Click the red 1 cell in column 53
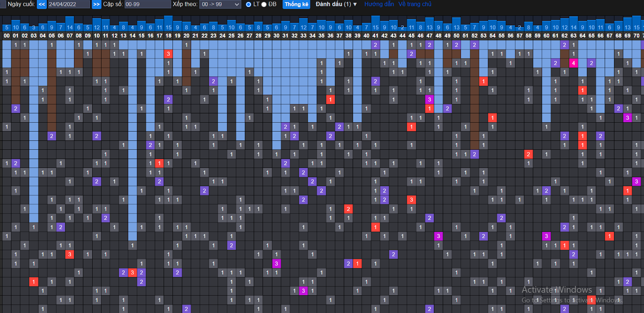This screenshot has height=313, width=644. [483, 81]
